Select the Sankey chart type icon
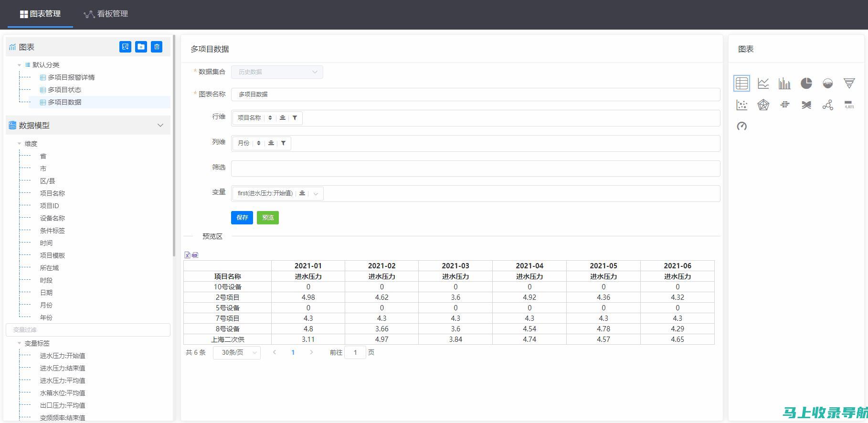The height and width of the screenshot is (423, 868). [806, 105]
